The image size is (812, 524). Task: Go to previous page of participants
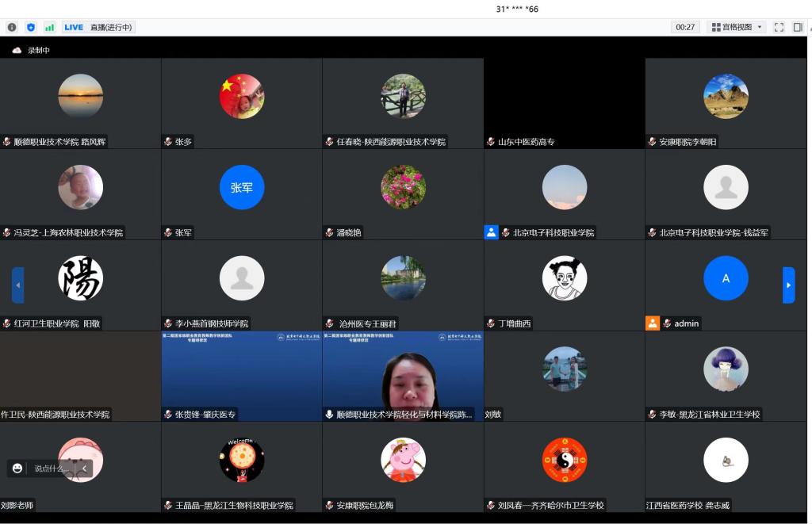tap(17, 285)
